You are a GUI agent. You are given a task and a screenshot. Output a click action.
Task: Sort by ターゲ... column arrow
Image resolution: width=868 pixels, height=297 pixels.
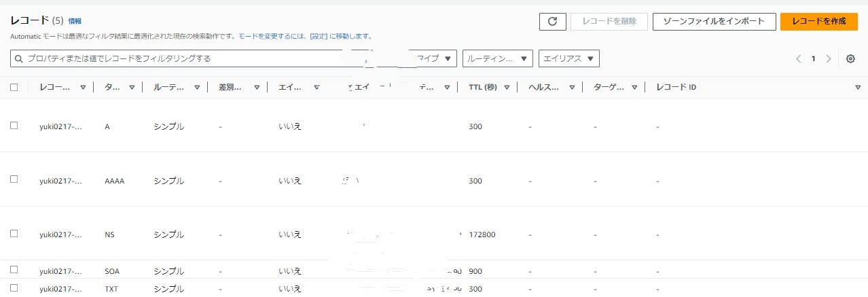pyautogui.click(x=634, y=88)
